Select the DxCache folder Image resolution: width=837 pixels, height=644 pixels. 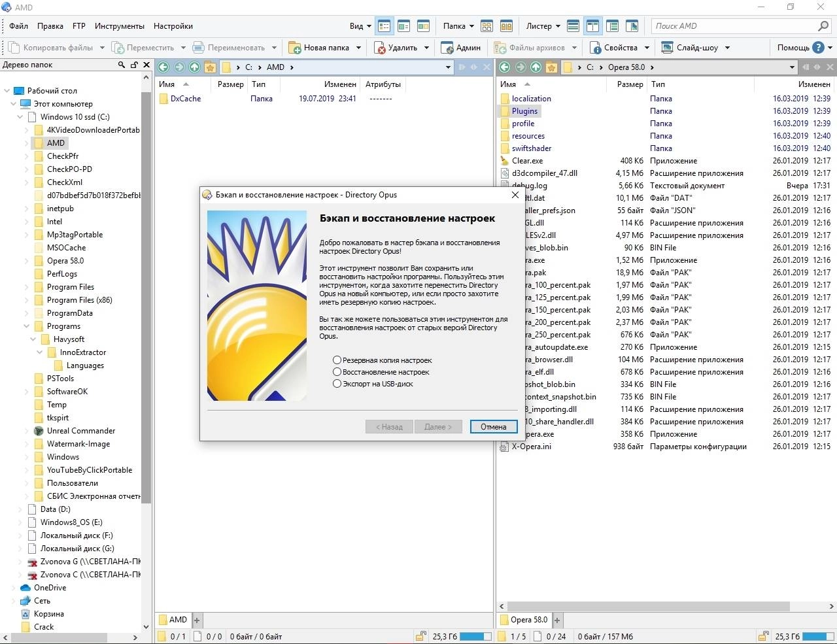[x=180, y=99]
